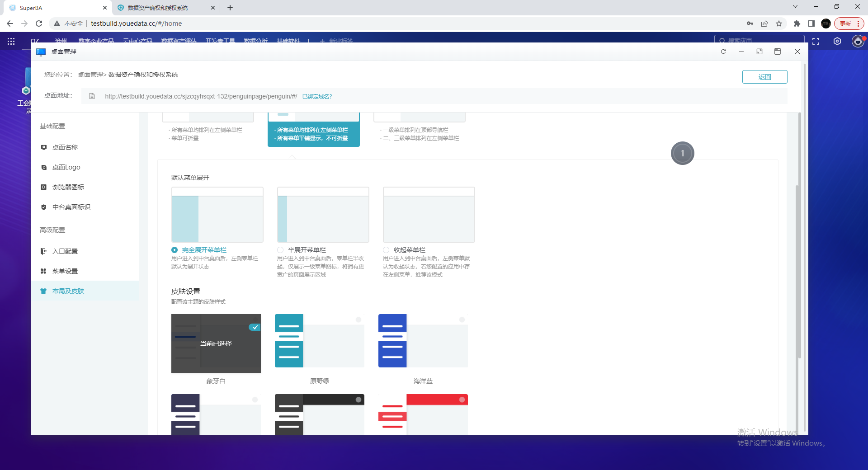The height and width of the screenshot is (470, 868).
Task: Open saved passwords key icon
Action: click(x=750, y=23)
